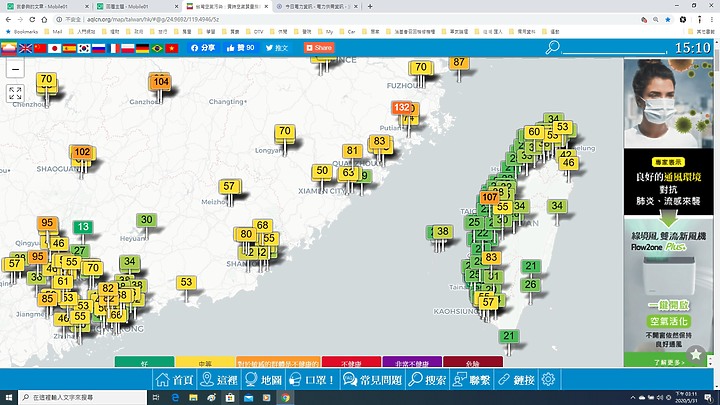Click the Twitter 推文 button

[x=276, y=47]
